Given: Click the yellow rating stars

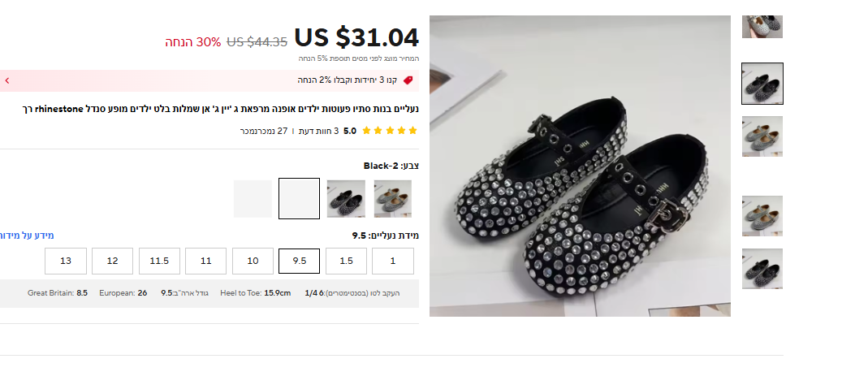Looking at the screenshot, I should 390,131.
